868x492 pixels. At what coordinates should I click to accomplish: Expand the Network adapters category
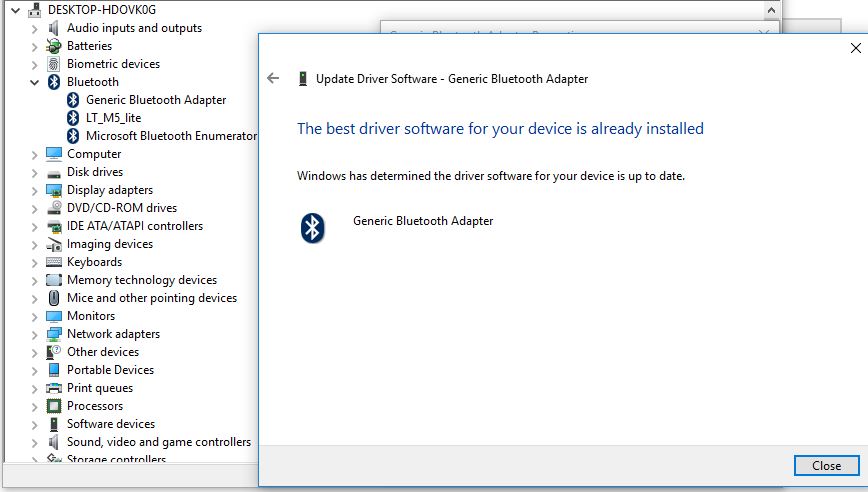[x=34, y=335]
